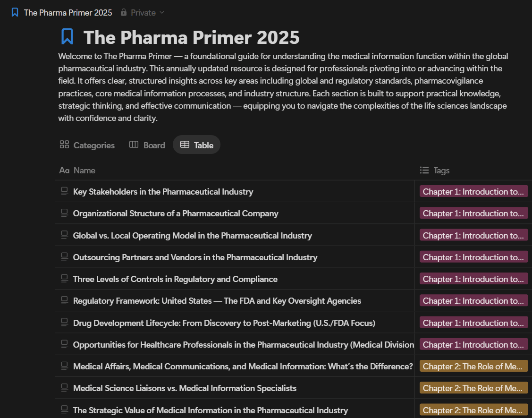This screenshot has height=418, width=532.
Task: Click the page icon for Key Stakeholders row
Action: (65, 191)
